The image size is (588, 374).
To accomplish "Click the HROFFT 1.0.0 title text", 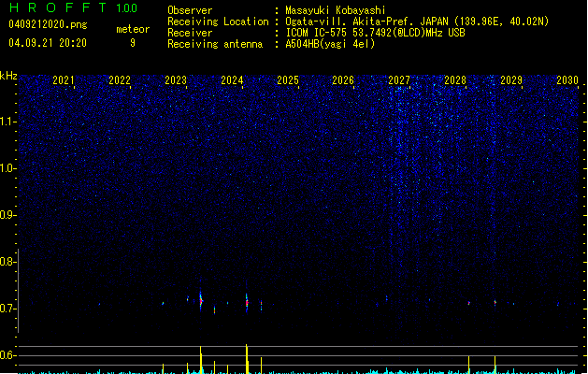I will [73, 7].
